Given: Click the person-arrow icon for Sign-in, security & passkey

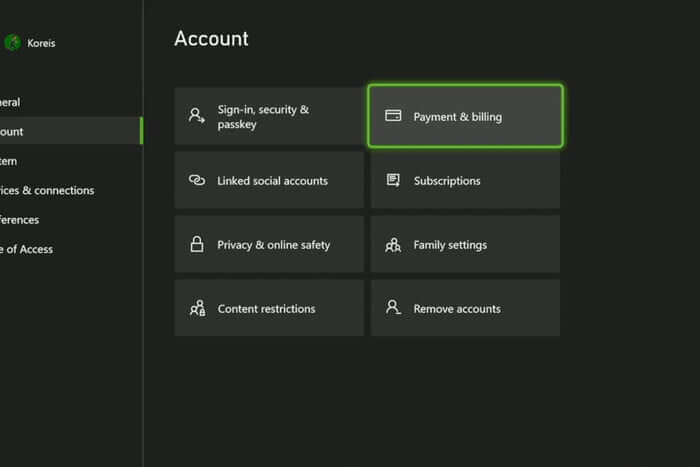Looking at the screenshot, I should point(197,116).
